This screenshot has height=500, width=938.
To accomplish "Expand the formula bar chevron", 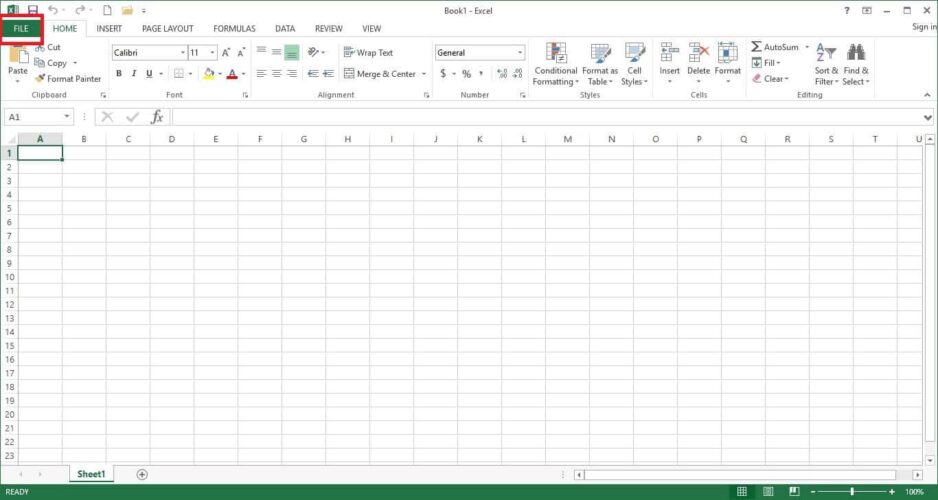I will (928, 117).
